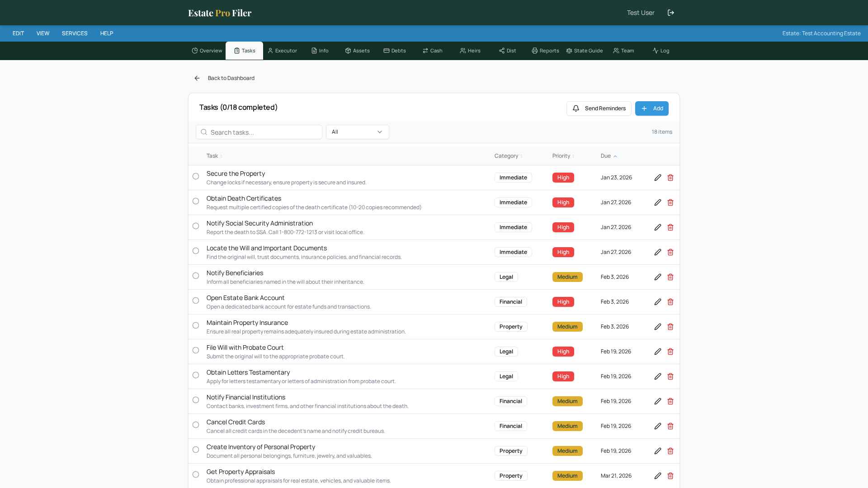Open the State Guide tab
This screenshot has width=868, height=488.
click(585, 51)
